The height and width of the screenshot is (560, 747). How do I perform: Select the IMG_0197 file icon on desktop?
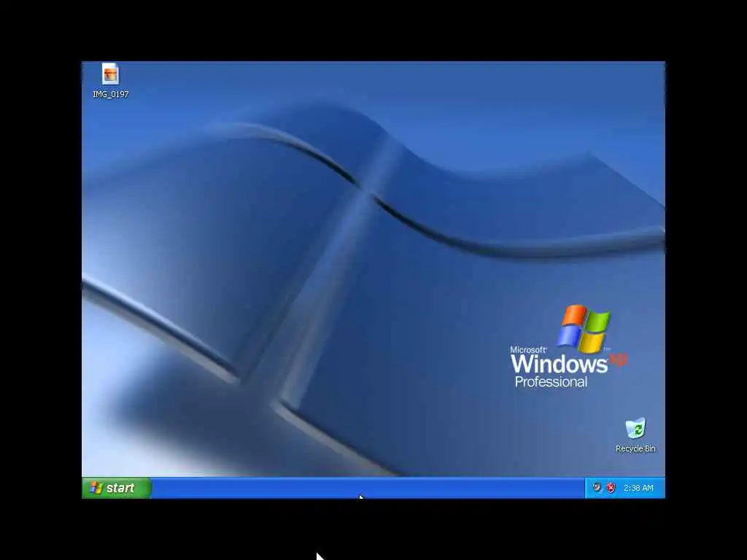point(110,74)
